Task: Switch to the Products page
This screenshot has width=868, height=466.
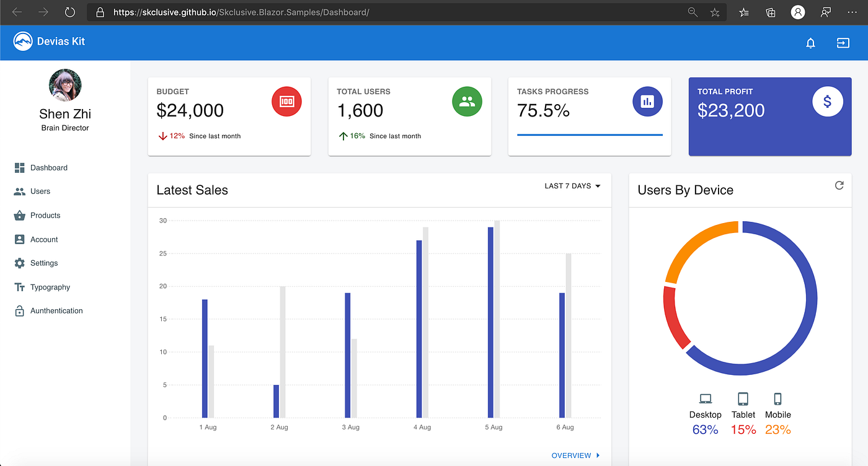Action: [44, 215]
